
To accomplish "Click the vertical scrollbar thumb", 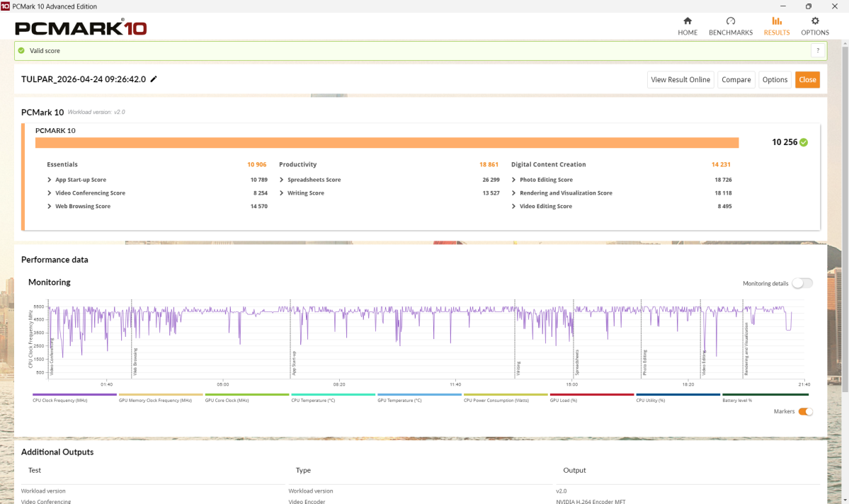I will click(x=845, y=219).
